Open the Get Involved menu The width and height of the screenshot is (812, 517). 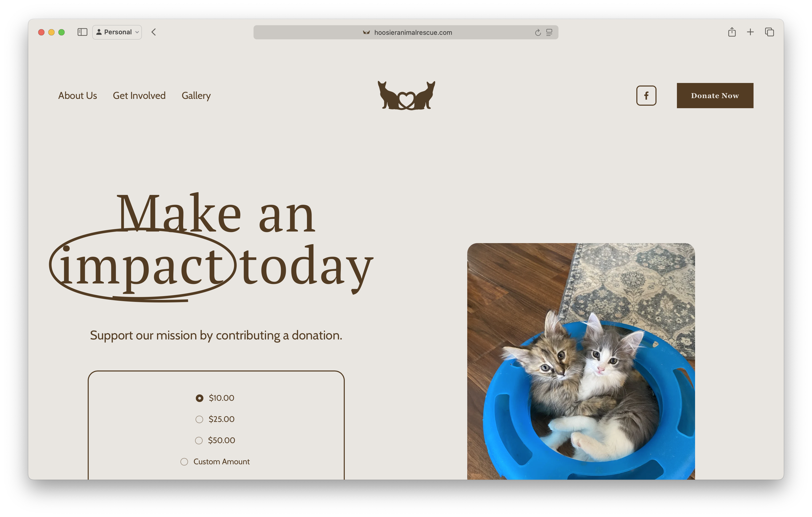pyautogui.click(x=139, y=96)
